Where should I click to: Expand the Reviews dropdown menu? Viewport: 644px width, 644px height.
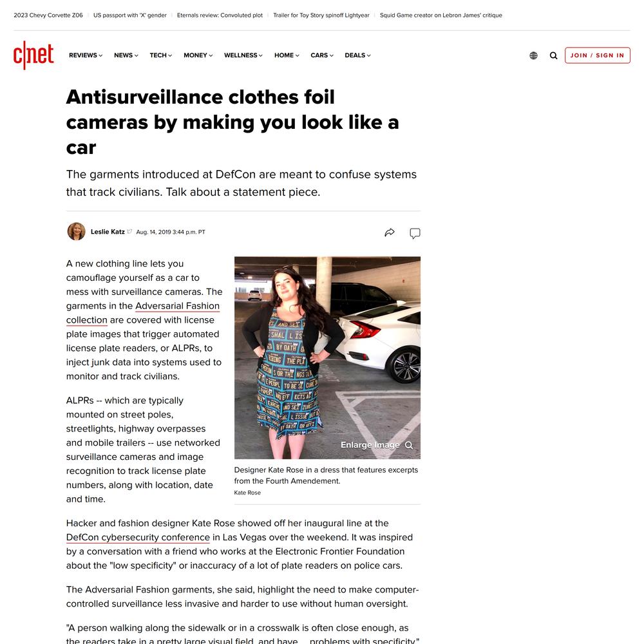[86, 55]
